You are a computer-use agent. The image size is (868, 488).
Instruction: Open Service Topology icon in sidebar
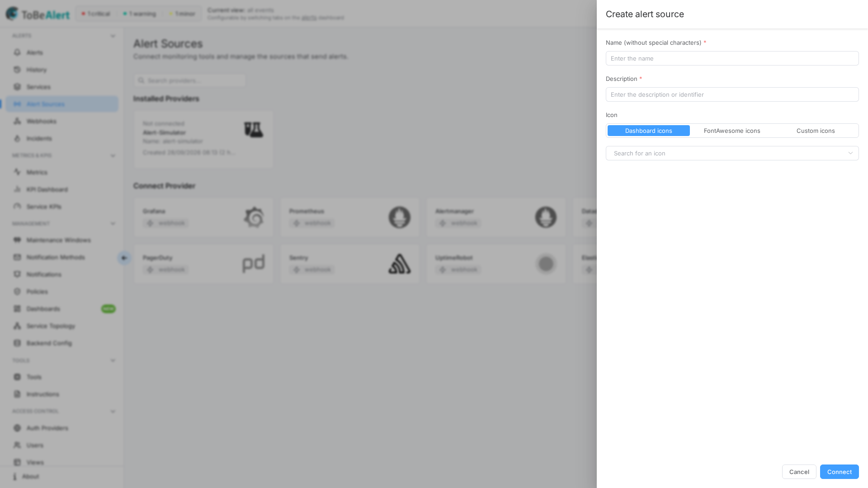[17, 326]
